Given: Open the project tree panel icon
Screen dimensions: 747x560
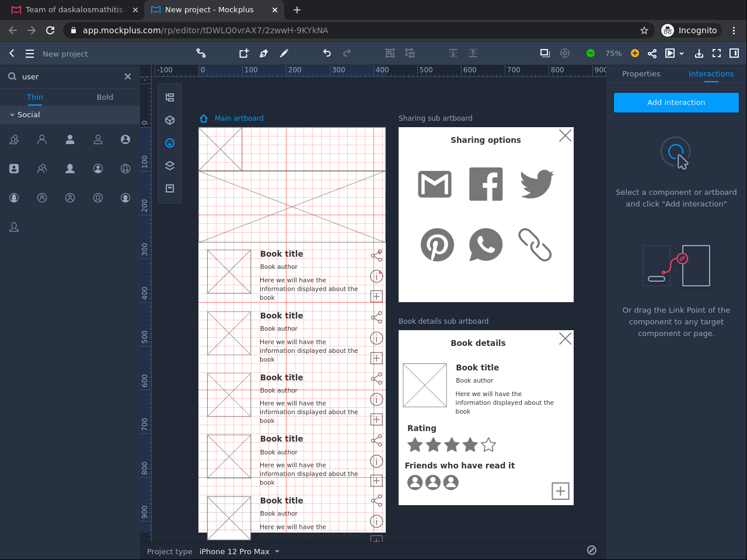Looking at the screenshot, I should pos(170,97).
